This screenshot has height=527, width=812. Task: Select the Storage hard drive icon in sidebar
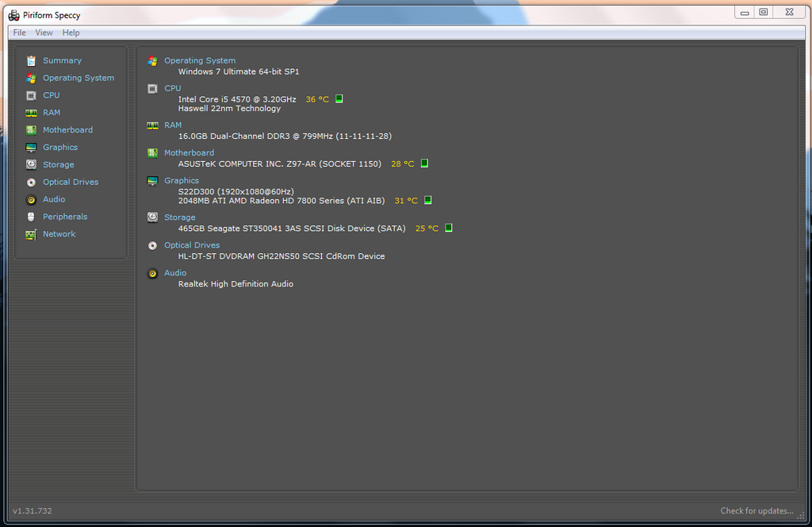pos(31,165)
